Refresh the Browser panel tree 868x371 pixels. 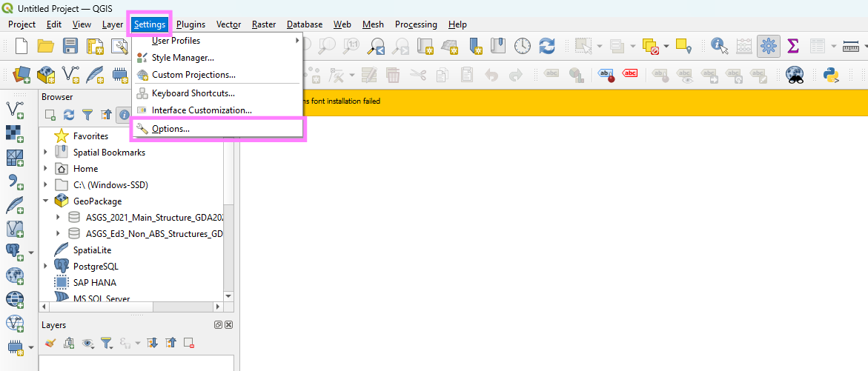pos(69,115)
